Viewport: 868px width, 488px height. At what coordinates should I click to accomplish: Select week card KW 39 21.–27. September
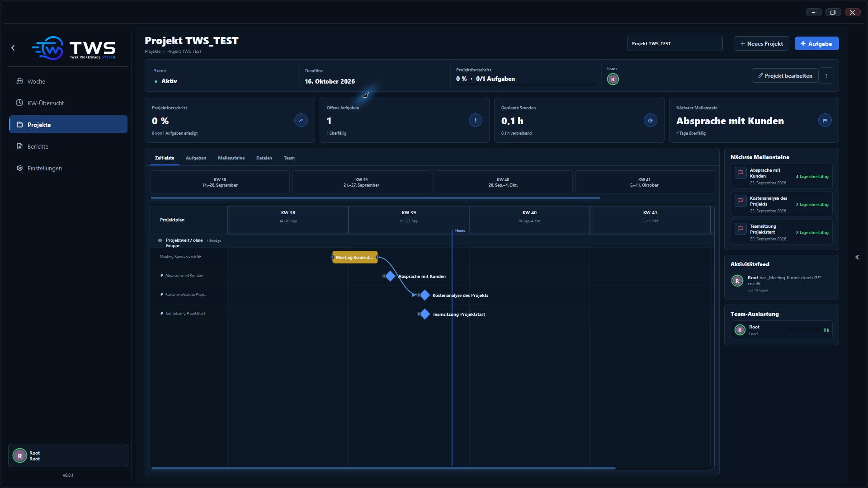(361, 182)
